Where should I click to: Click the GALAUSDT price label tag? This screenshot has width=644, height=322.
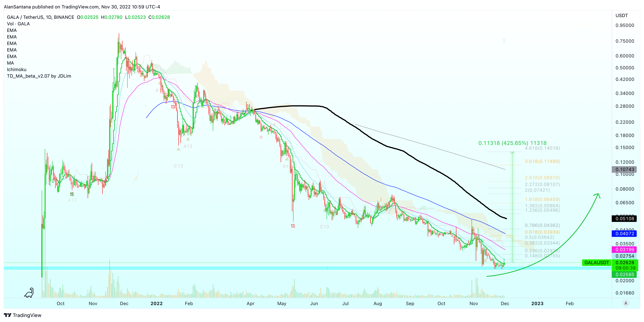597,263
